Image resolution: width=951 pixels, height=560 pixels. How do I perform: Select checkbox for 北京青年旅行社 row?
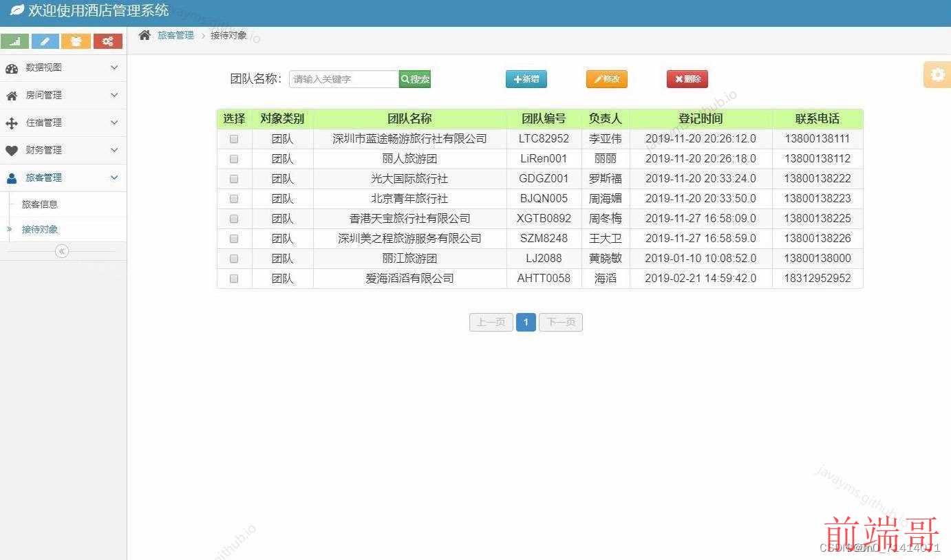tap(234, 199)
